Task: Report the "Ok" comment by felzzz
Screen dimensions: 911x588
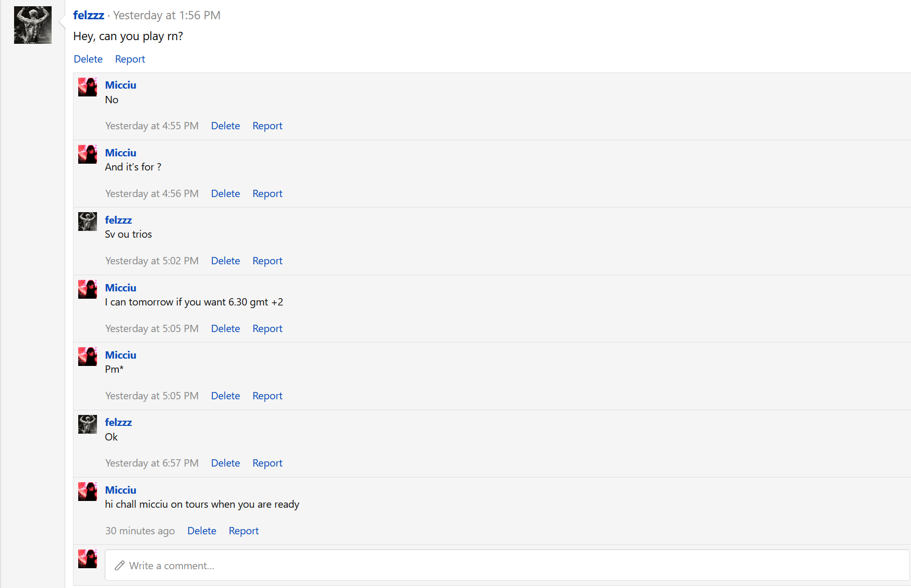Action: [x=267, y=463]
